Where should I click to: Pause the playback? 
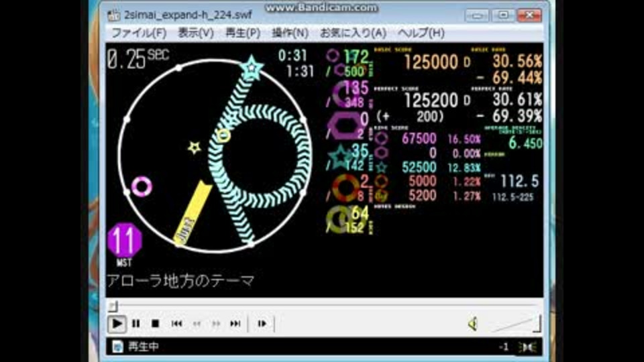pyautogui.click(x=136, y=324)
